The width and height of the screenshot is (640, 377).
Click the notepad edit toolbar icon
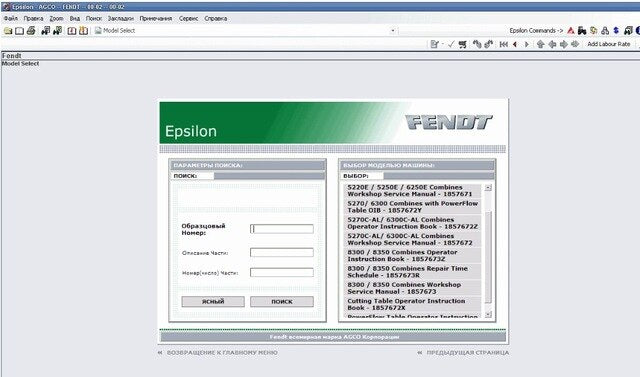click(434, 44)
